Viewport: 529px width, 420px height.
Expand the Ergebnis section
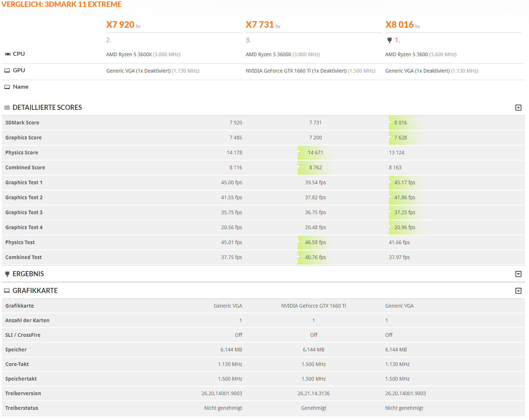coord(518,274)
